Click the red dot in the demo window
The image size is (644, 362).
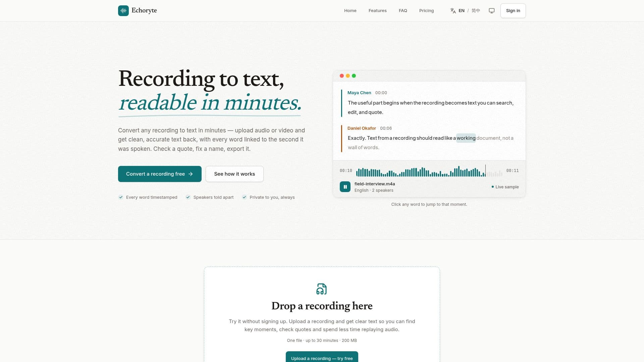coord(342,76)
